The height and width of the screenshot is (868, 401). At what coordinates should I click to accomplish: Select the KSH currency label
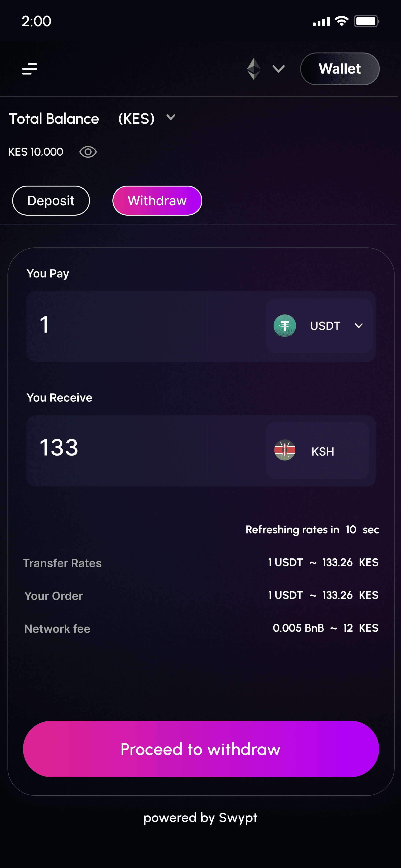(x=323, y=452)
